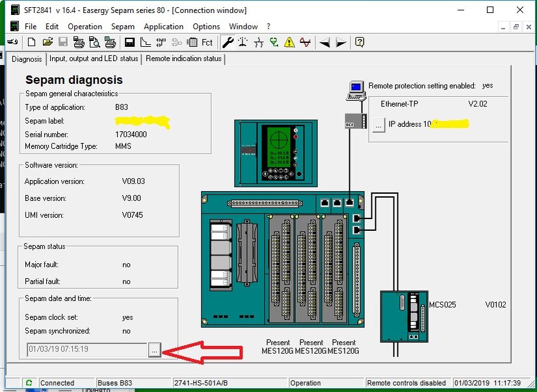This screenshot has width=537, height=392.
Task: Click the connection key icon in toolbar
Action: pyautogui.click(x=12, y=42)
